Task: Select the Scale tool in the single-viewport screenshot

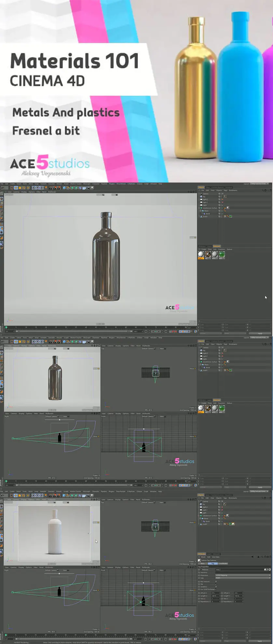Action: 20,188
